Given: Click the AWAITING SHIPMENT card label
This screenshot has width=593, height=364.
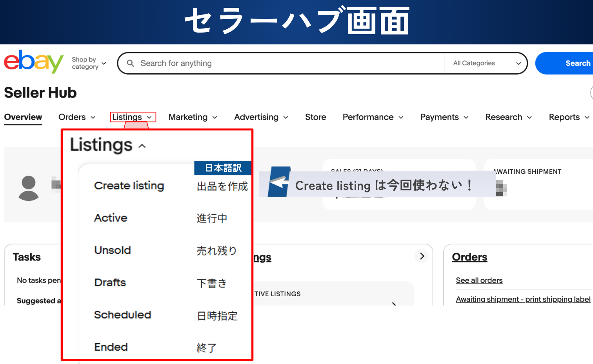Looking at the screenshot, I should coord(527,171).
